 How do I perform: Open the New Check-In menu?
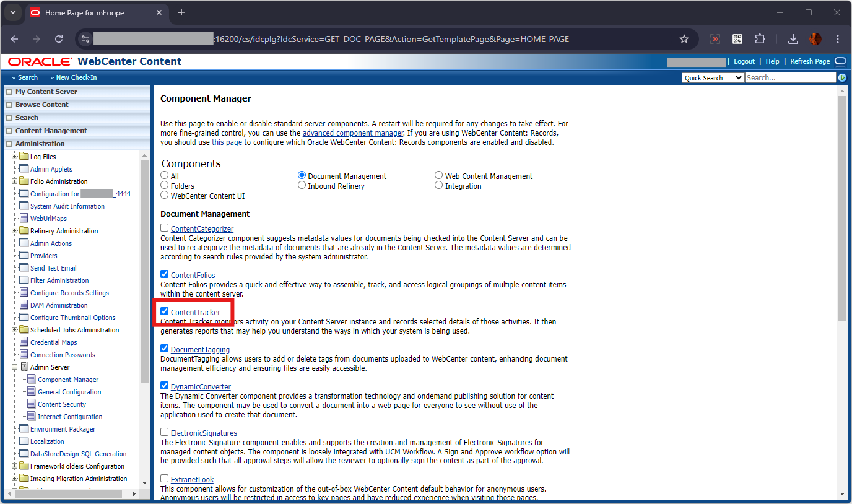coord(73,77)
